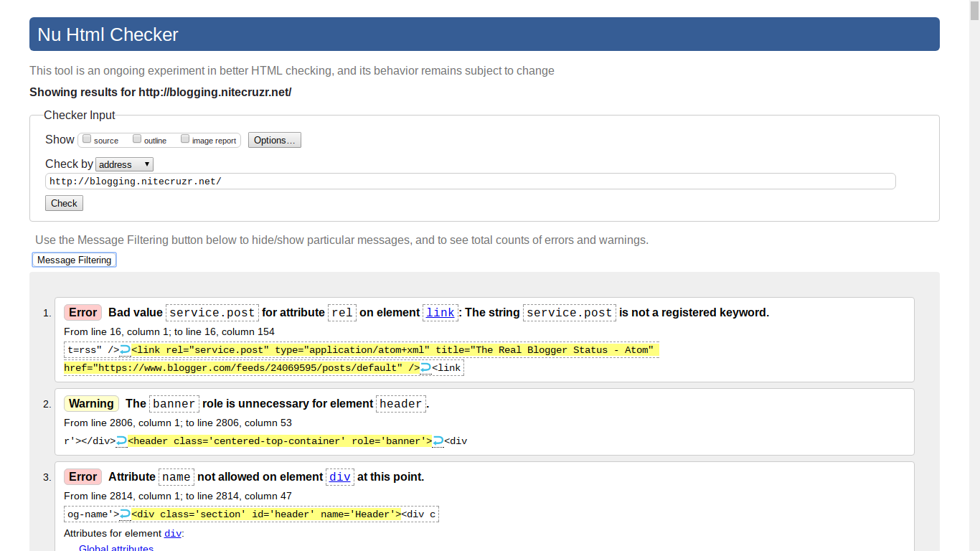The image size is (980, 551).
Task: Click the second continuation arrow in message 2's snippet
Action: pos(438,441)
